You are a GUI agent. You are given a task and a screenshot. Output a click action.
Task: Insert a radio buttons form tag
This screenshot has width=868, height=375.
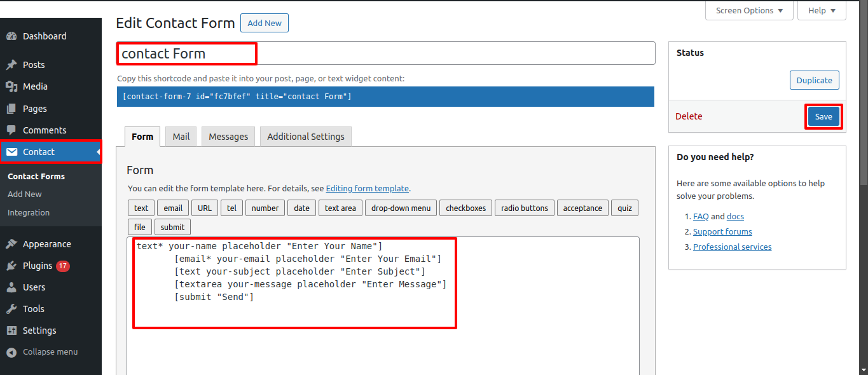click(525, 208)
